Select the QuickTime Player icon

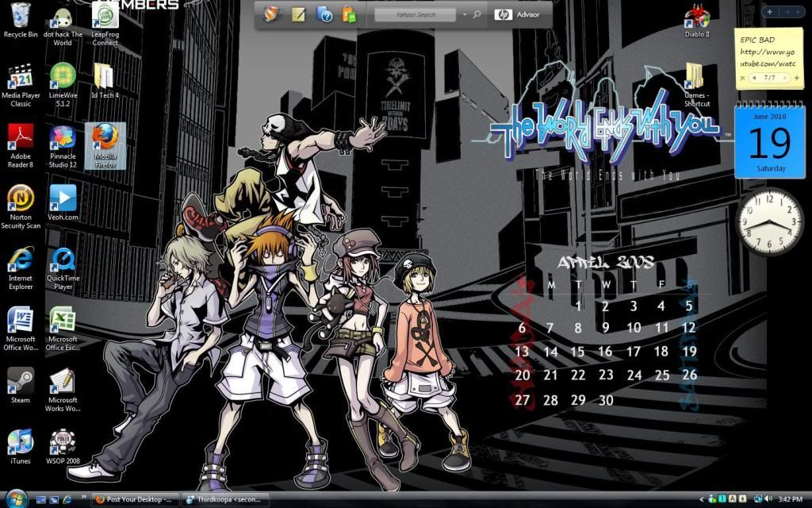click(x=63, y=268)
